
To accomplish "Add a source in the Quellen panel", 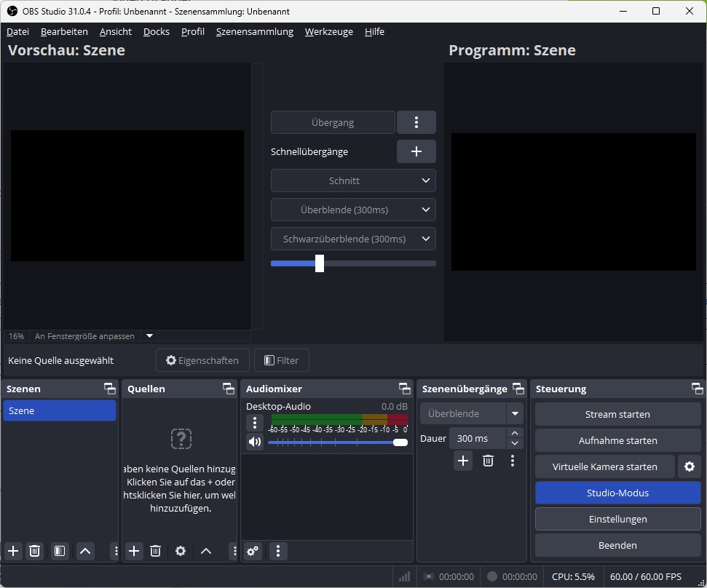I will 134,551.
